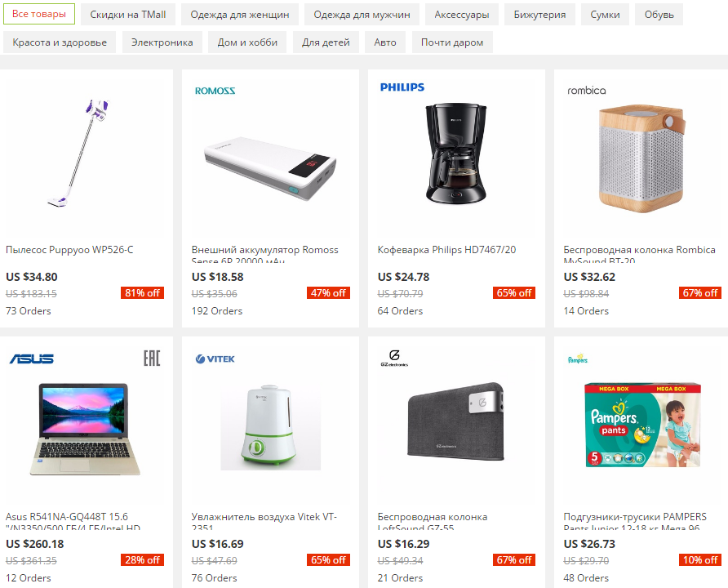Viewport: 728px width, 588px height.
Task: Click the 81% off discount badge
Action: click(x=143, y=293)
